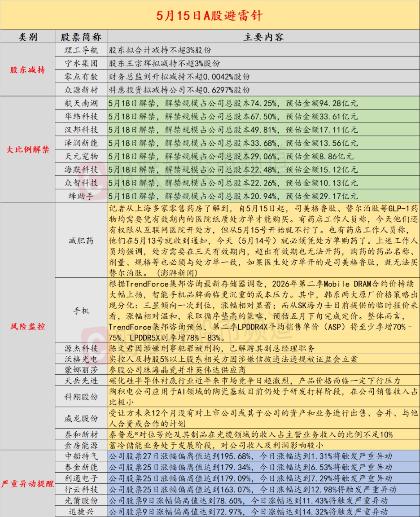Viewport: 420px width, 517px height.
Task: Select the 股票简称 column header
Action: (81, 37)
